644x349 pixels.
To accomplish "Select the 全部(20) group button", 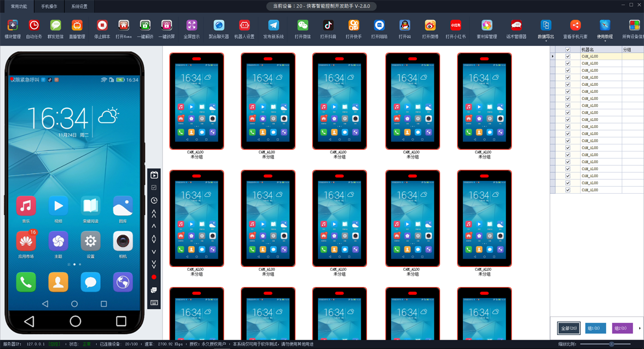I will tap(568, 328).
